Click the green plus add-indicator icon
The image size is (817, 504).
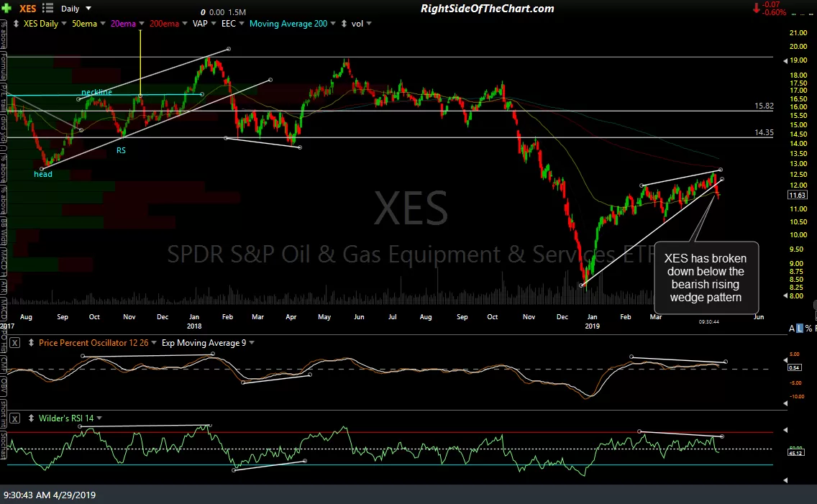pyautogui.click(x=6, y=9)
